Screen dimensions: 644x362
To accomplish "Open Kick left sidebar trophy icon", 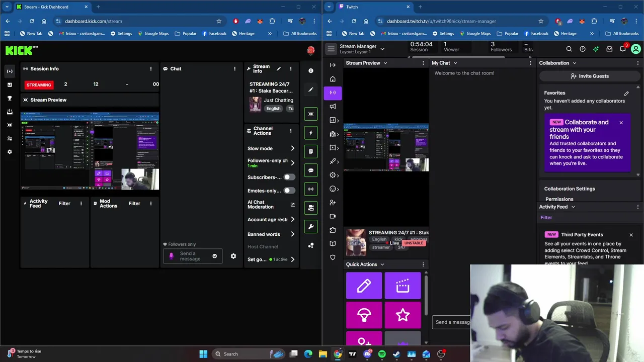I will click(10, 98).
